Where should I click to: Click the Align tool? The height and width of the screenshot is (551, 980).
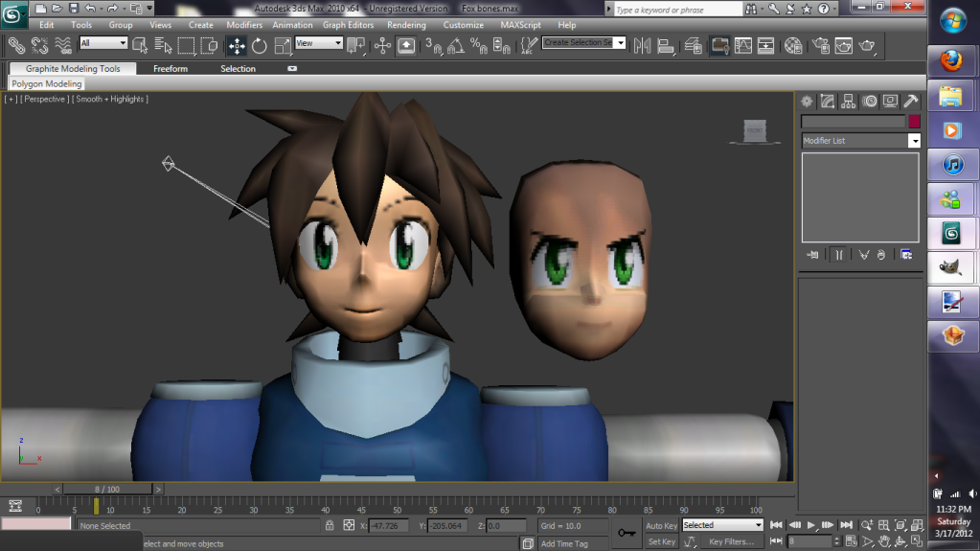tap(666, 46)
